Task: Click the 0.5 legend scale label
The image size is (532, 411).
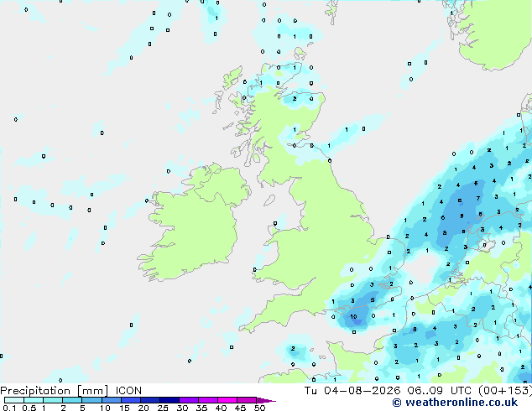Action: pos(29,408)
